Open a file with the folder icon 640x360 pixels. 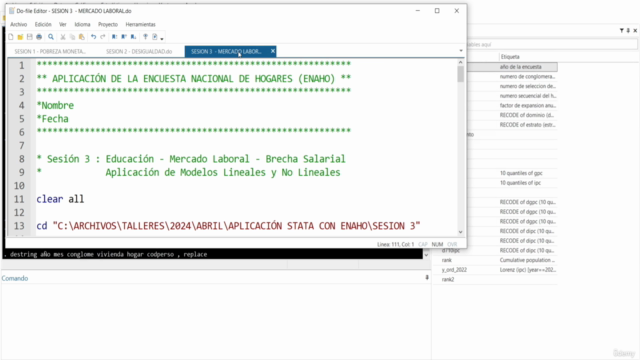tap(20, 37)
